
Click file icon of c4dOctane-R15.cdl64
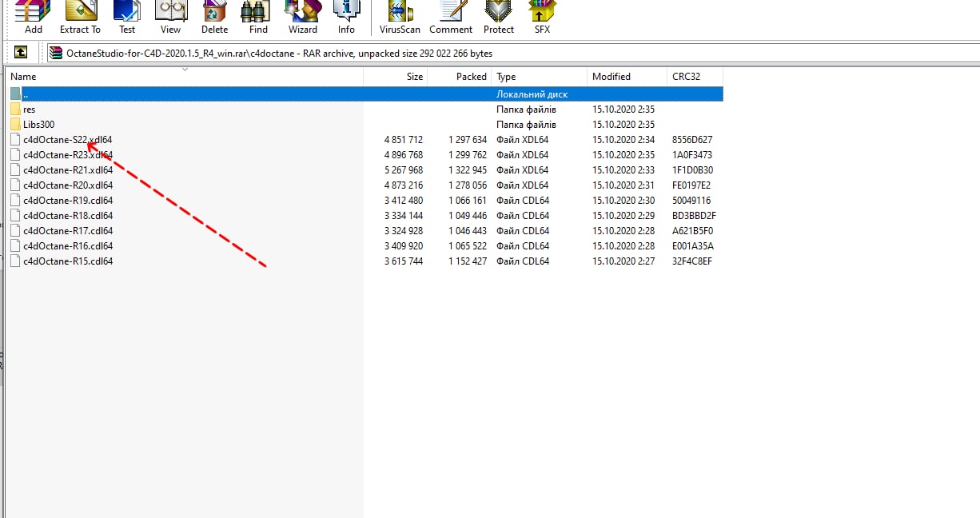click(x=16, y=261)
